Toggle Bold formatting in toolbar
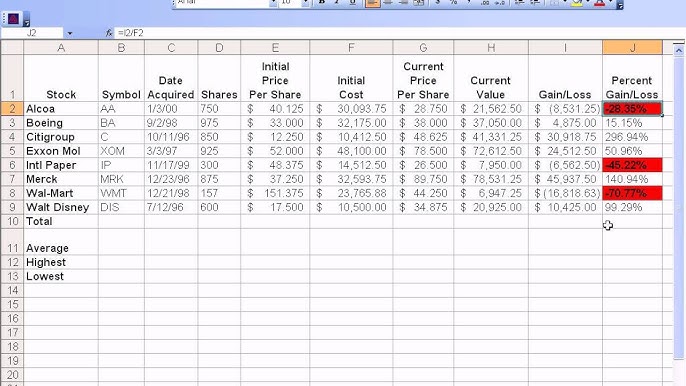686x386 pixels. [x=322, y=3]
